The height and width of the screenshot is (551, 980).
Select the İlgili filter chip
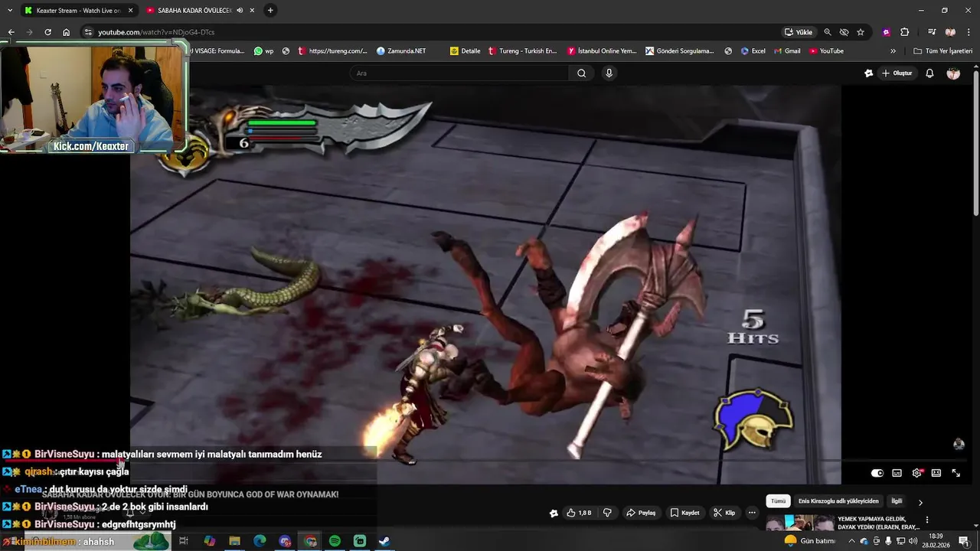click(x=897, y=501)
